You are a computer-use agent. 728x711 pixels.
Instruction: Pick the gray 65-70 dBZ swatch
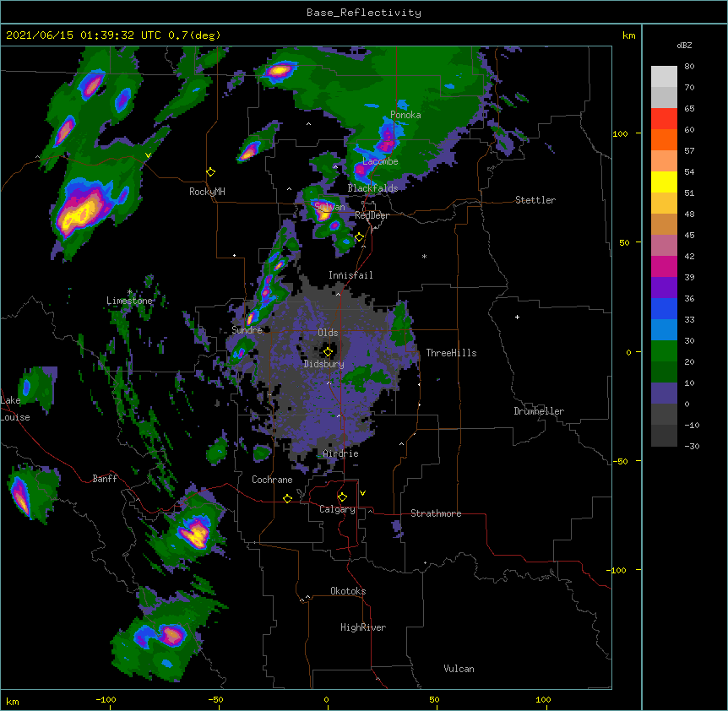click(x=664, y=97)
